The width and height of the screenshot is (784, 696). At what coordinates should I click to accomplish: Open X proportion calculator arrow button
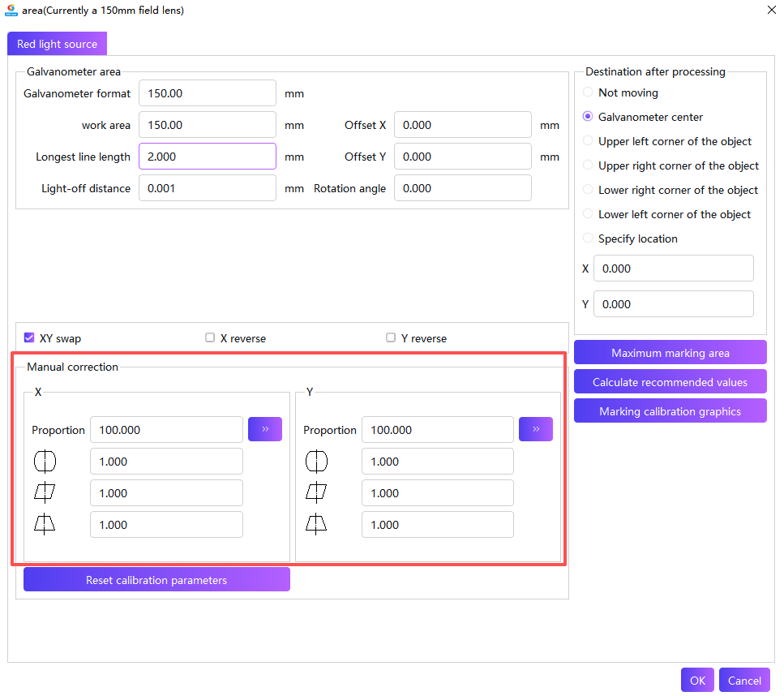[x=265, y=429]
